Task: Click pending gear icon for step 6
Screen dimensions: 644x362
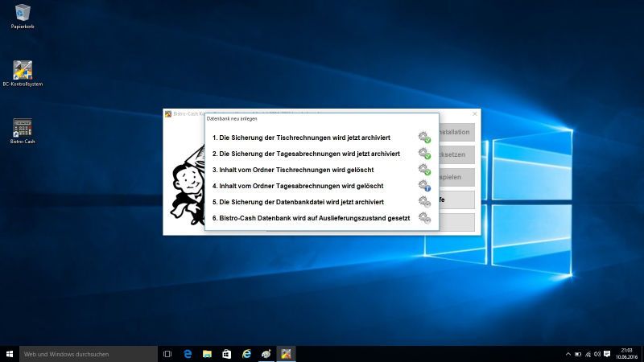Action: (424, 217)
